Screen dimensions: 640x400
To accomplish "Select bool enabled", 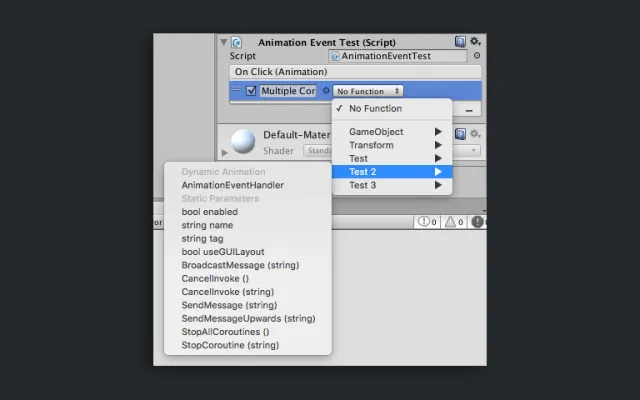I will [x=248, y=212].
